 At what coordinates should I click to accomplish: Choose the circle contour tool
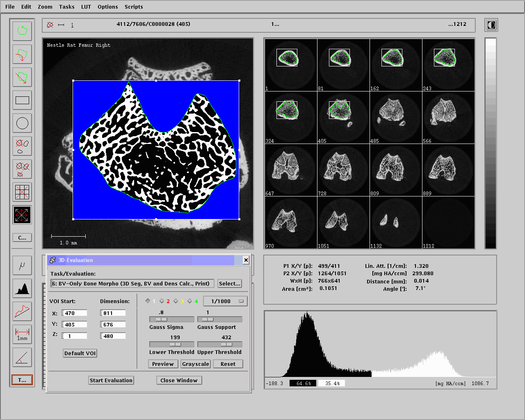pos(22,123)
